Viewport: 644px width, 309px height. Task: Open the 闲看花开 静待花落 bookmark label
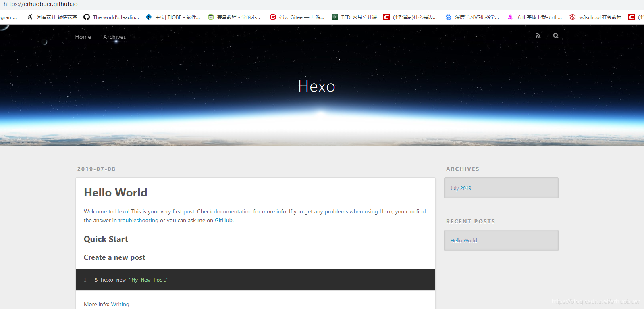point(56,17)
